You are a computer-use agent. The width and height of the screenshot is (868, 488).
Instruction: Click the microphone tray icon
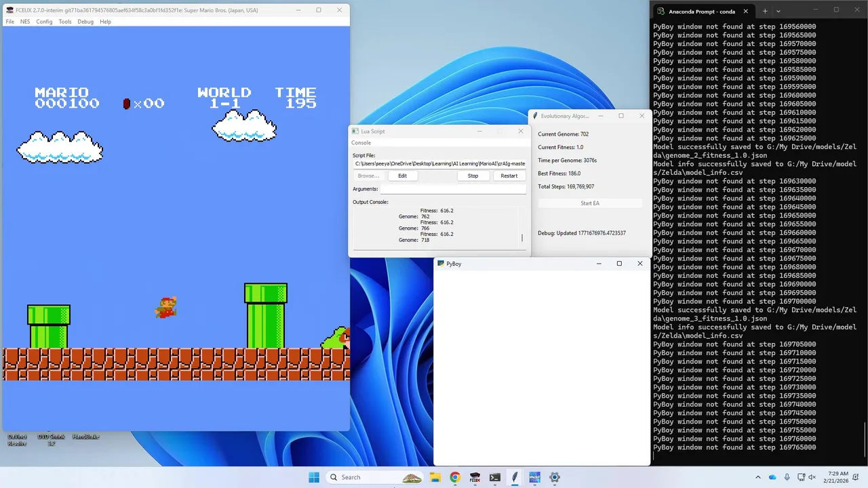tap(787, 477)
